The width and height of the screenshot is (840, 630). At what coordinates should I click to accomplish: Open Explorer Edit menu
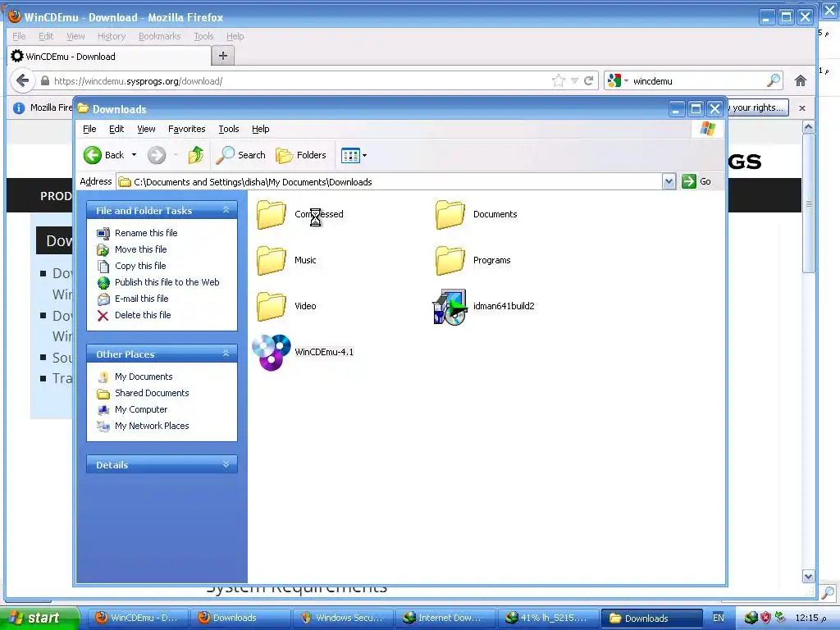pos(116,129)
